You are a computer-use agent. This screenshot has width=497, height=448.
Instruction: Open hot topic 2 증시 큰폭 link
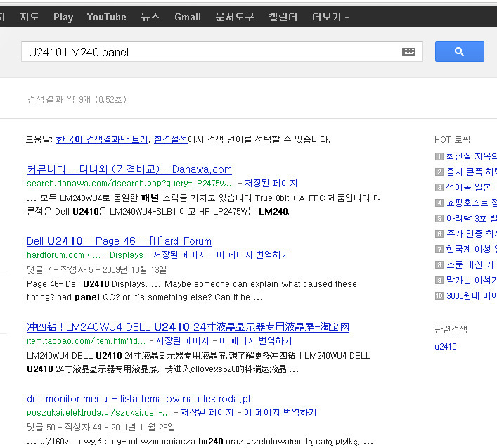[471, 172]
